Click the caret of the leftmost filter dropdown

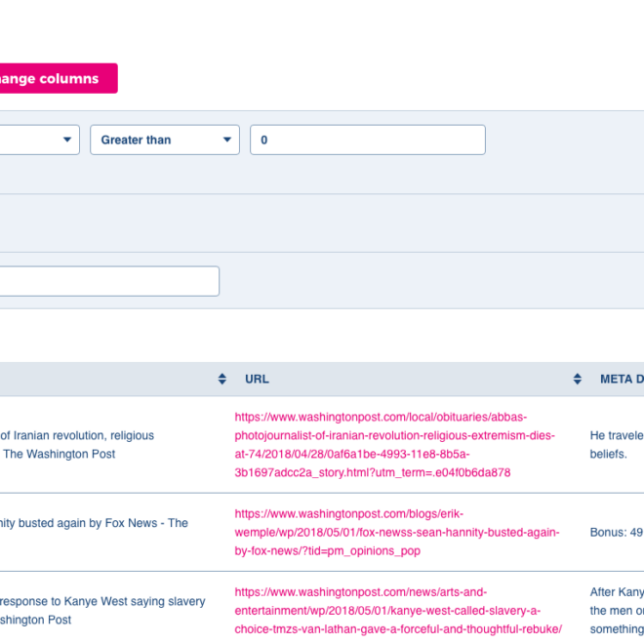coord(66,140)
